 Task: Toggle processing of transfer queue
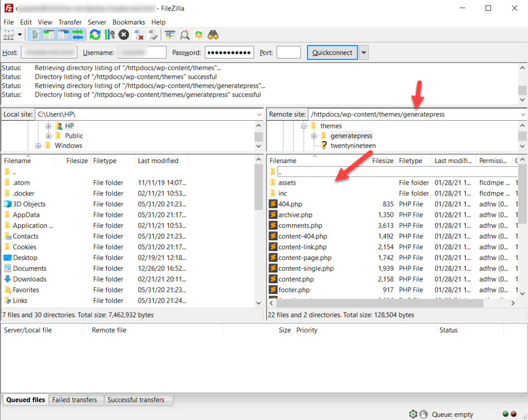coord(109,35)
